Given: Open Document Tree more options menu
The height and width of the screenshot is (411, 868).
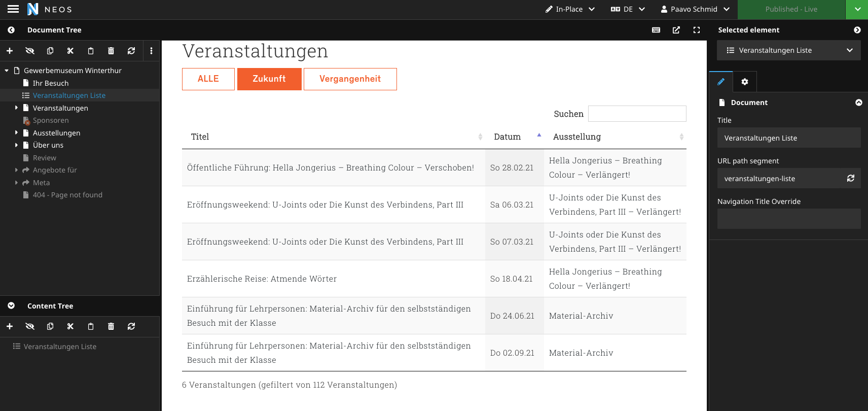Looking at the screenshot, I should 151,51.
